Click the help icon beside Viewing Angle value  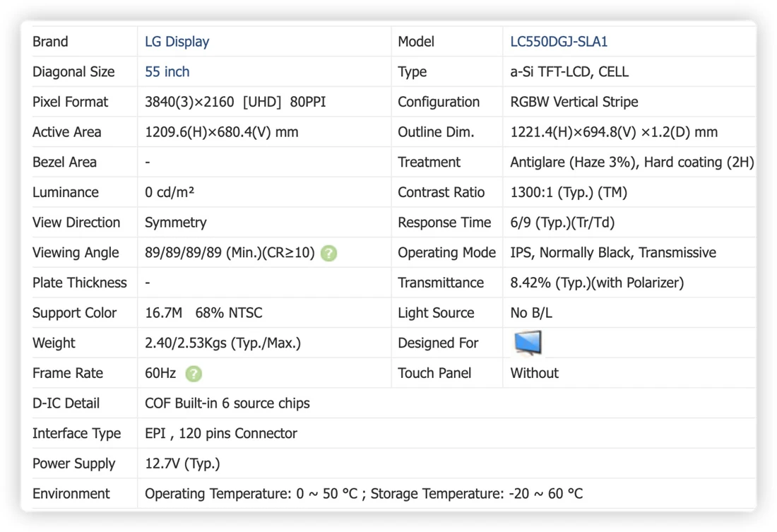tap(328, 254)
